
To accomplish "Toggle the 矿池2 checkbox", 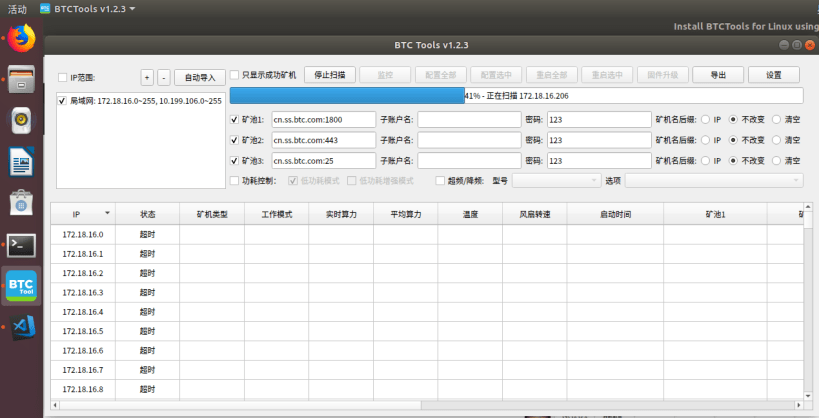I will 235,140.
